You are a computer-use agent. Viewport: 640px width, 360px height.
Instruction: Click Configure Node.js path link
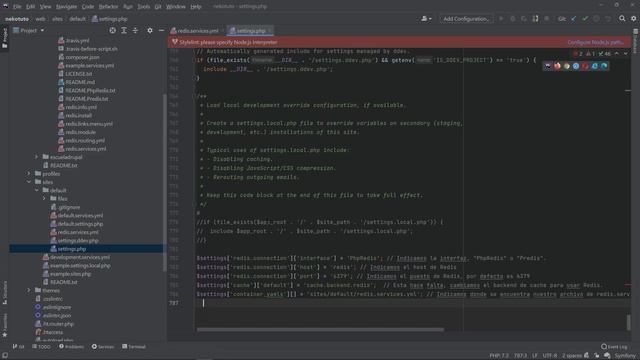[x=595, y=42]
